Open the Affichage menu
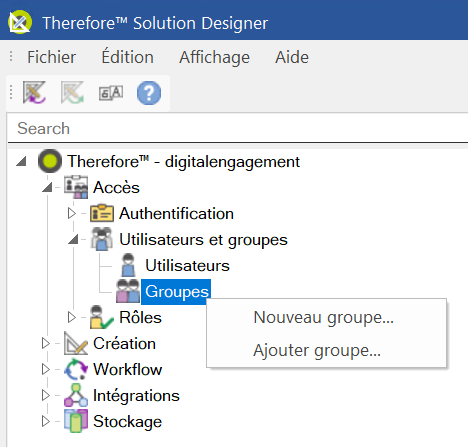Screen dimensions: 468x447 click(214, 57)
